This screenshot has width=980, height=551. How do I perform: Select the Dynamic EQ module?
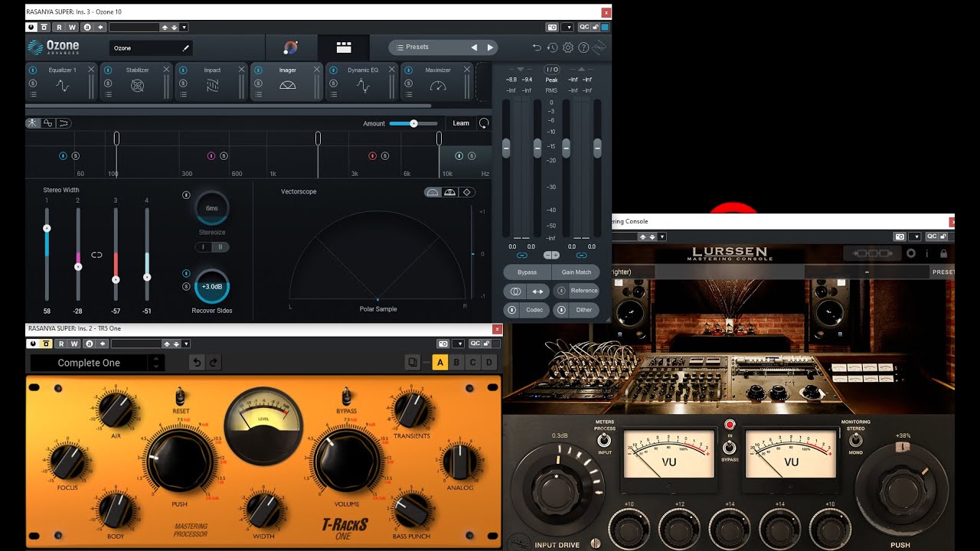coord(363,81)
